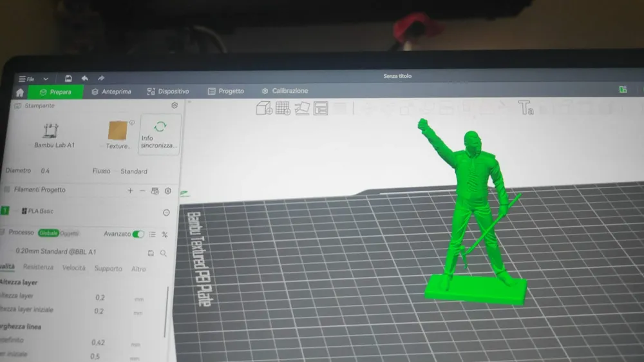This screenshot has width=644, height=362.
Task: Remove a filament with the minus icon
Action: pos(142,191)
